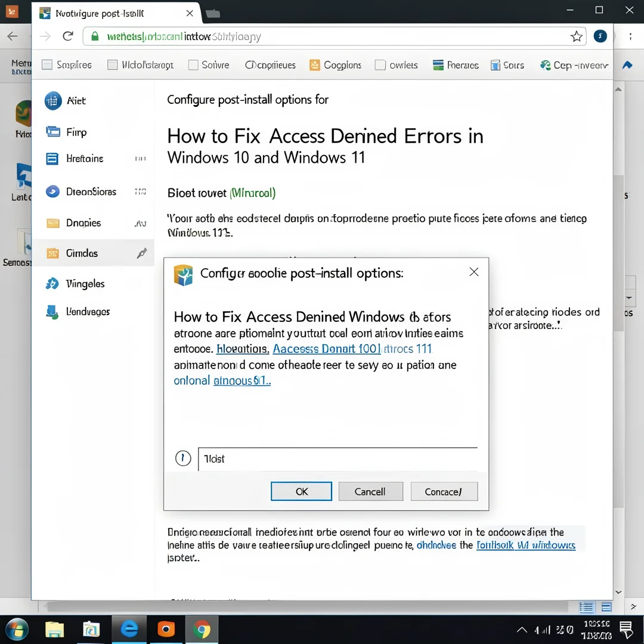Click the 'ohdndvee' link in page text
644x644 pixels.
[436, 545]
